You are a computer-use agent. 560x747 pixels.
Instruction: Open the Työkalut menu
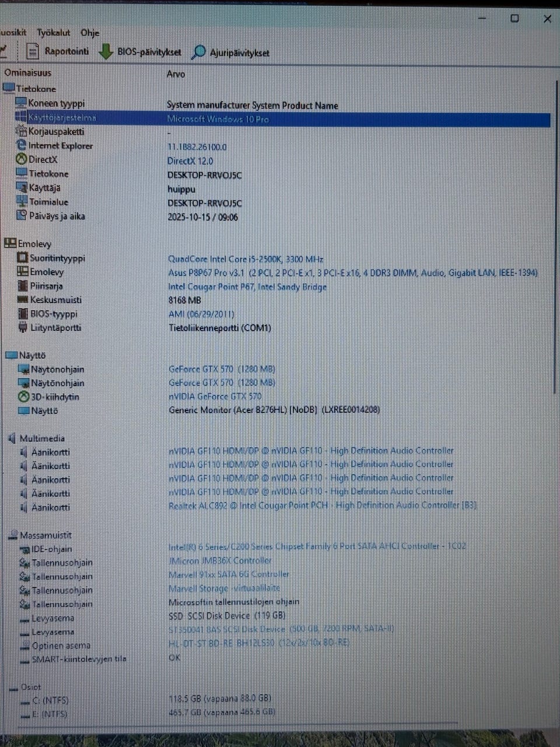point(54,33)
